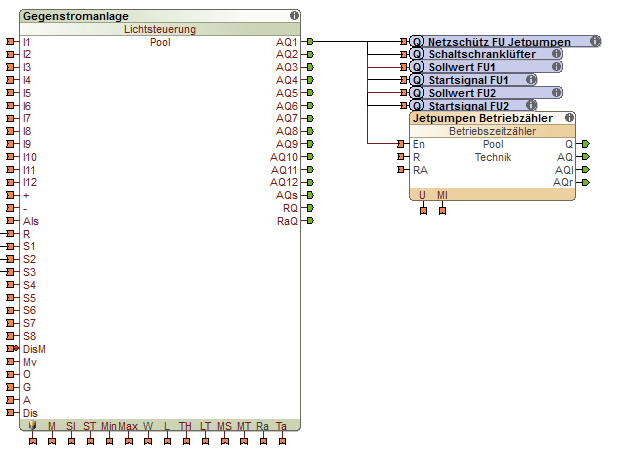The height and width of the screenshot is (451, 619).
Task: Click info icon beside Startsignal FU1
Action: coord(531,80)
